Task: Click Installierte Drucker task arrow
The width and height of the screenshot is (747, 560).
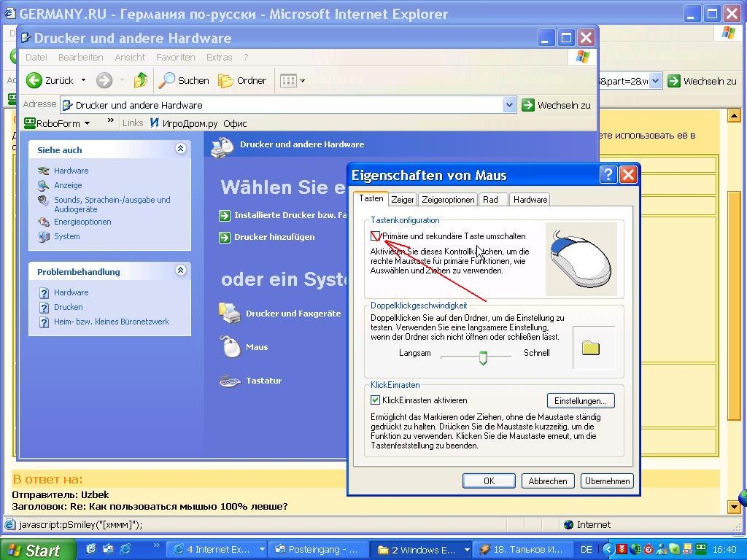Action: pyautogui.click(x=225, y=216)
